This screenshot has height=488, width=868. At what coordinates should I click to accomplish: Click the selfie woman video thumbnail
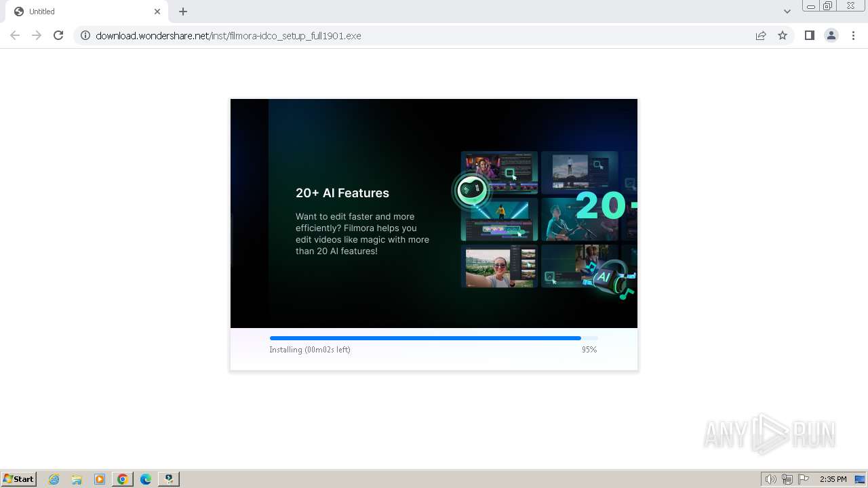(x=500, y=266)
